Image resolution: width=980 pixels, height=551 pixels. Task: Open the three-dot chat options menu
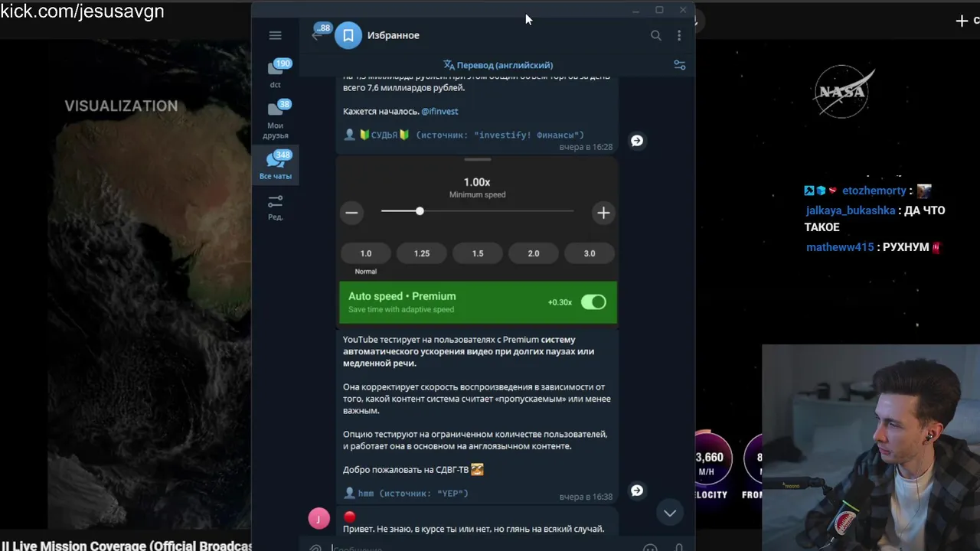coord(679,35)
